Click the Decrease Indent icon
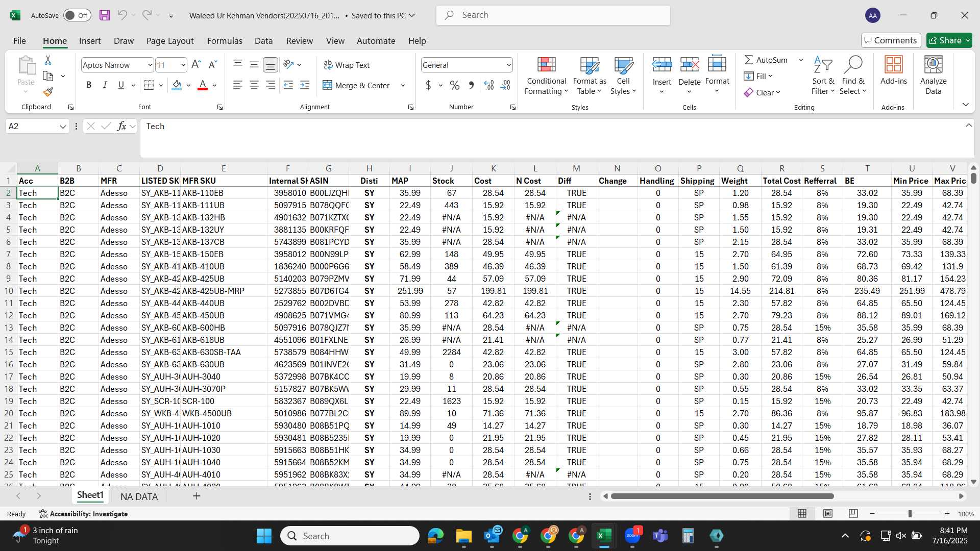Image resolution: width=980 pixels, height=551 pixels. coord(288,85)
